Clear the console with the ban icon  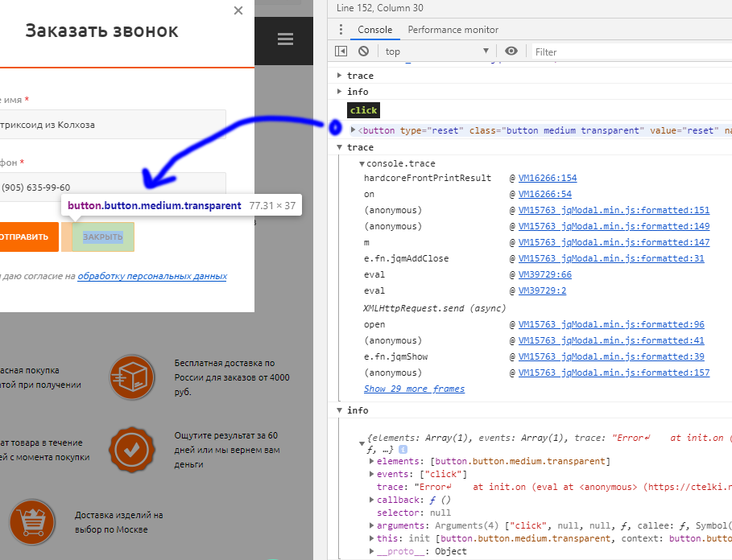363,51
